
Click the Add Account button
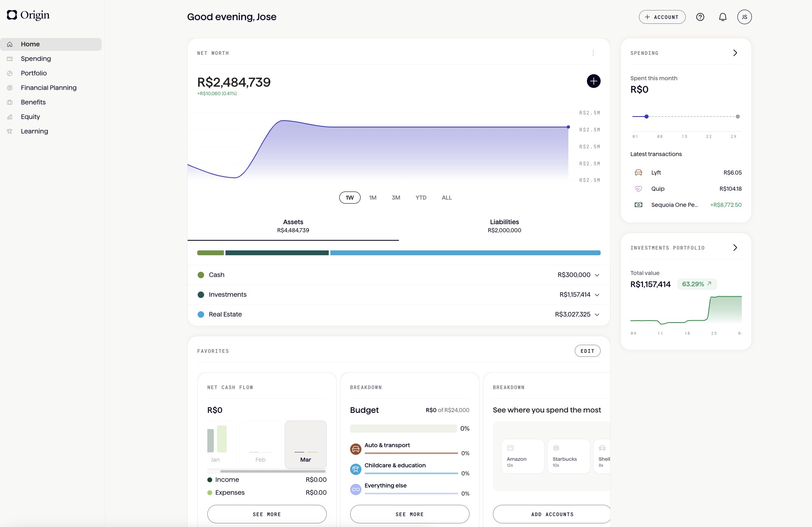coord(662,17)
